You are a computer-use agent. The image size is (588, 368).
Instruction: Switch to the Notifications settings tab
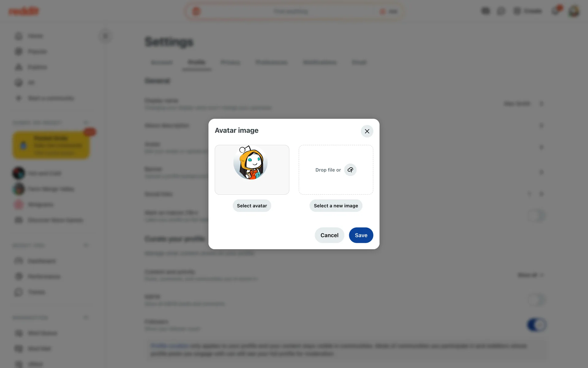click(319, 63)
